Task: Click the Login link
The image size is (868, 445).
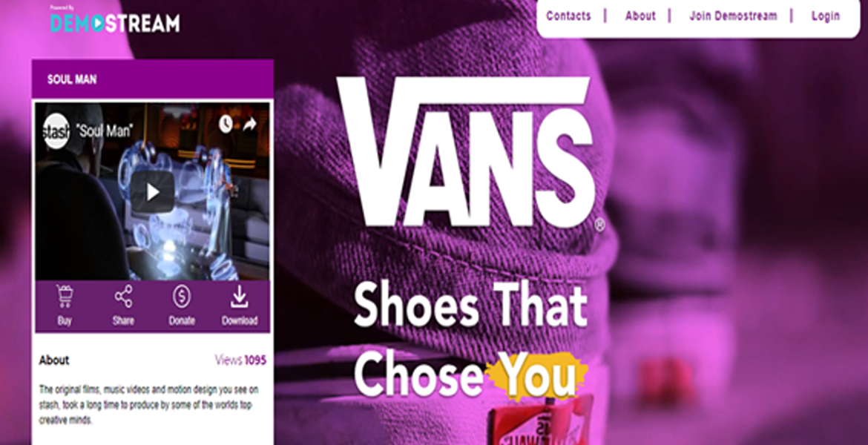Action: (x=826, y=16)
